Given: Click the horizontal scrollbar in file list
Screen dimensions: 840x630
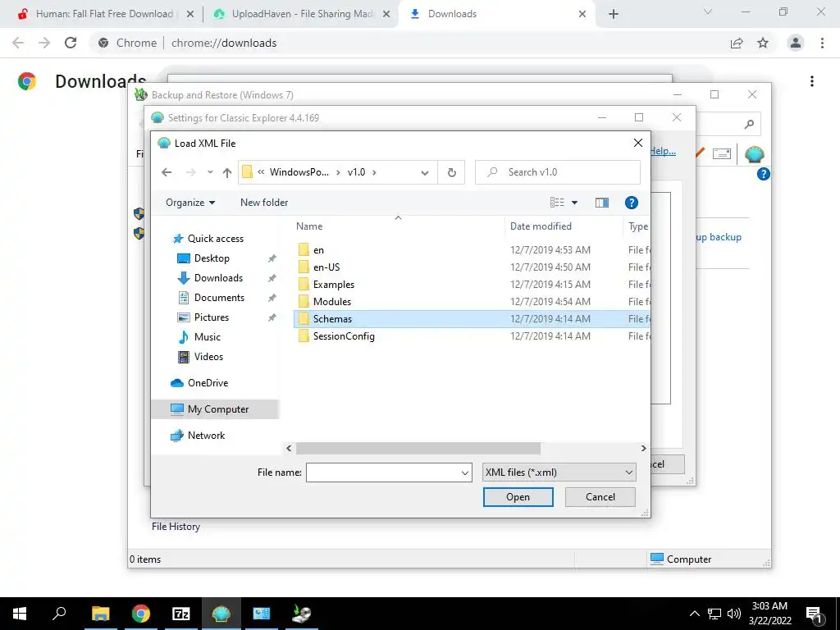Looking at the screenshot, I should 418,449.
